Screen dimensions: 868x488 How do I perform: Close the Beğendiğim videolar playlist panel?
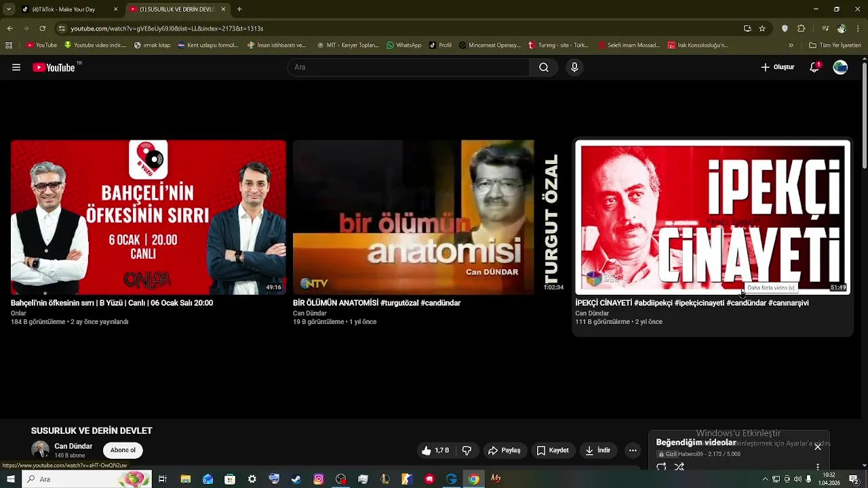coord(818,447)
